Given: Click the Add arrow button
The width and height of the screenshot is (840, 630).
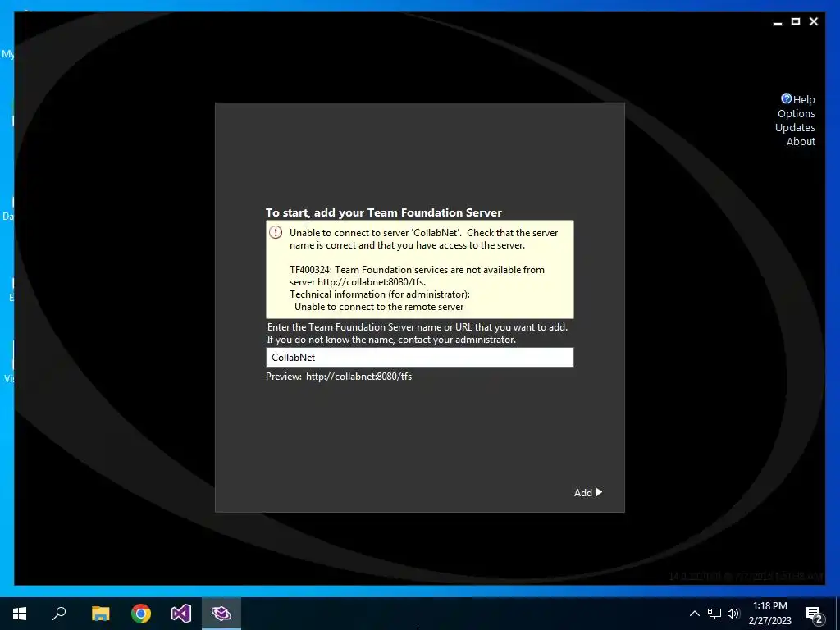Looking at the screenshot, I should click(588, 492).
